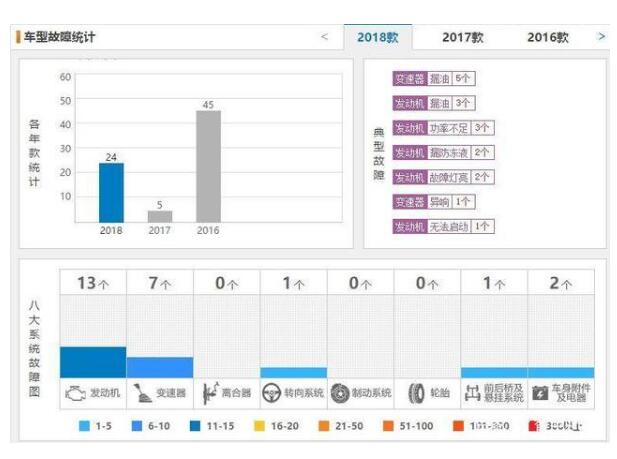This screenshot has height=459, width=617.
Task: Click the 101-300 legend swatch
Action: click(x=458, y=426)
